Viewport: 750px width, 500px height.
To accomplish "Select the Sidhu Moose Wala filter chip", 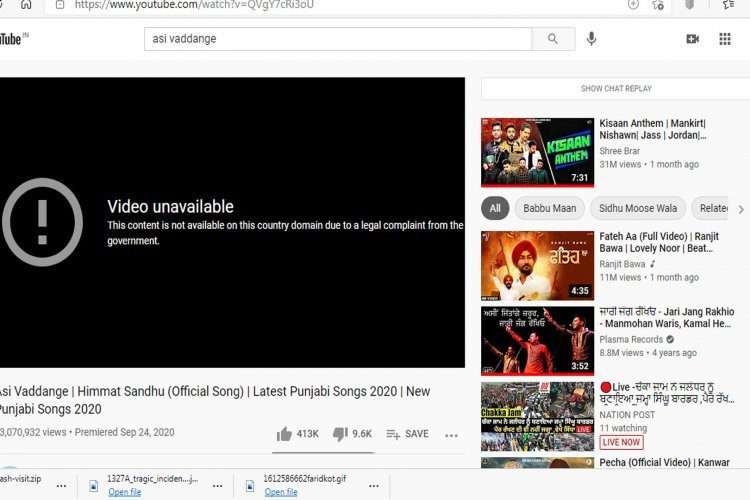I will pos(638,209).
